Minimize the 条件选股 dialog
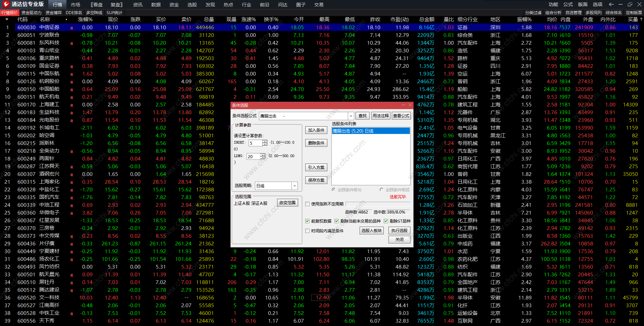Image resolution: width=644 pixels, height=326 pixels. click(x=404, y=105)
